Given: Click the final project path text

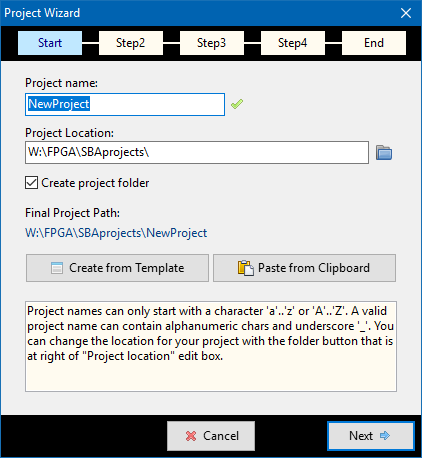Looking at the screenshot, I should [116, 233].
